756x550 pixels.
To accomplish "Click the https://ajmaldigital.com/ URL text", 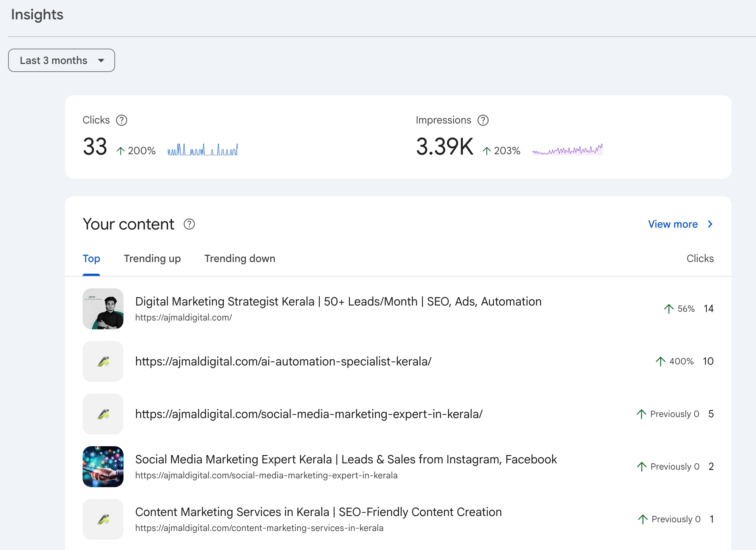I will 183,318.
